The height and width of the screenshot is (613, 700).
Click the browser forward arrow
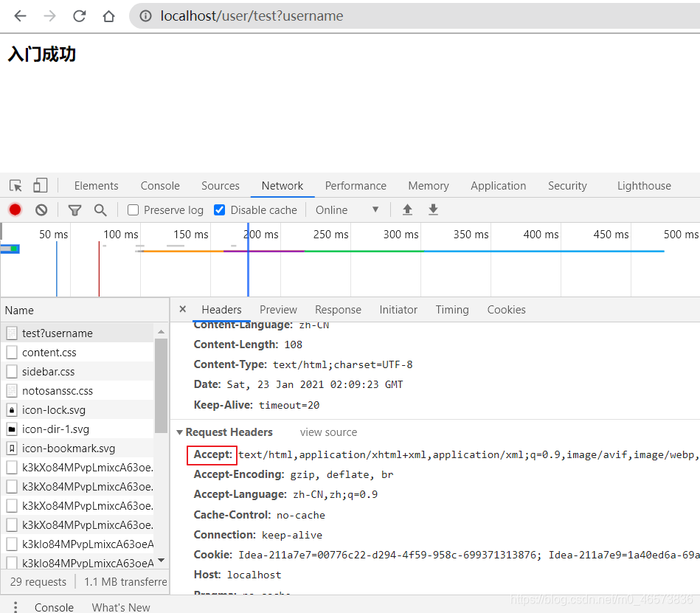click(49, 16)
